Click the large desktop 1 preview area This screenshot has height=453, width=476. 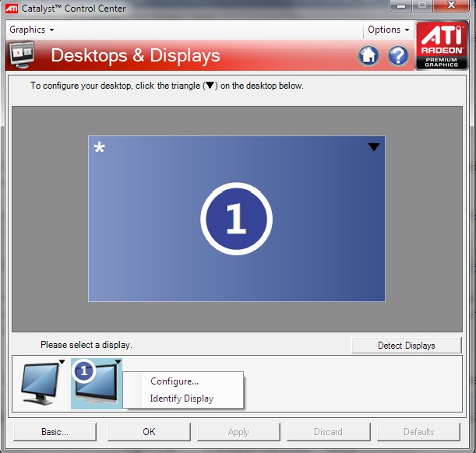237,219
